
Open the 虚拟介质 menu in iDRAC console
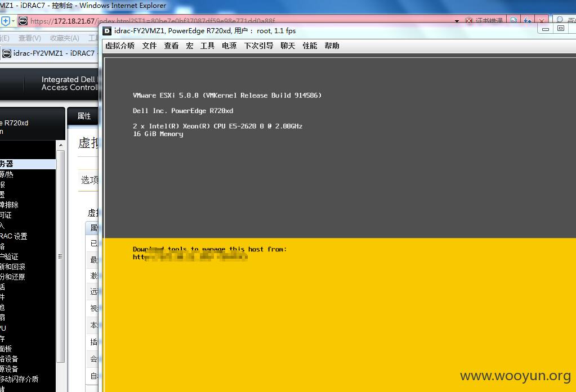[120, 46]
